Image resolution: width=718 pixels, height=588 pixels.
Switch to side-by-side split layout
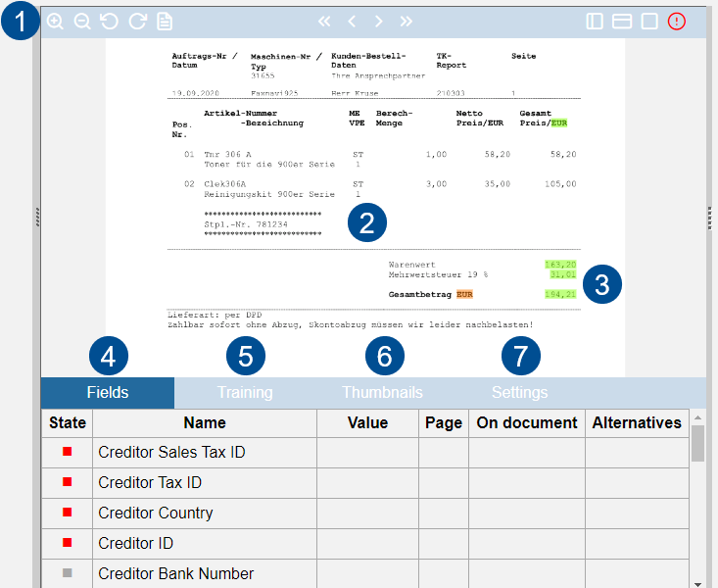point(595,21)
